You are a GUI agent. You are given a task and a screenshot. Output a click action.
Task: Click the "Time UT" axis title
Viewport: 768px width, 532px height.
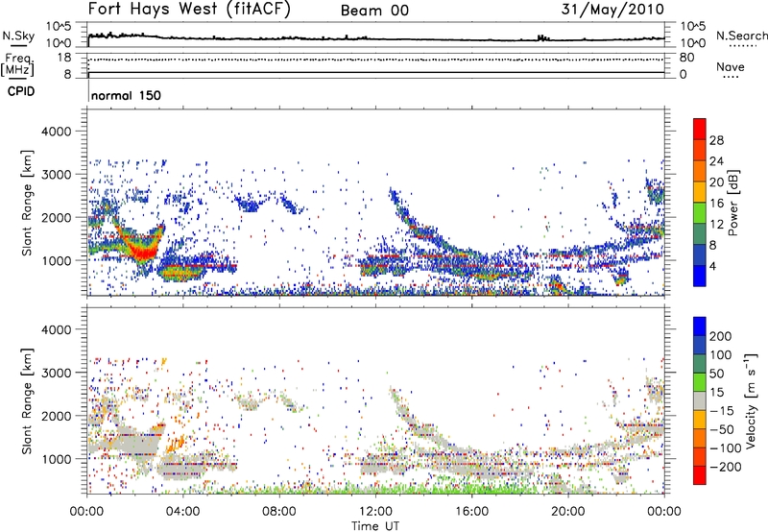[x=375, y=525]
